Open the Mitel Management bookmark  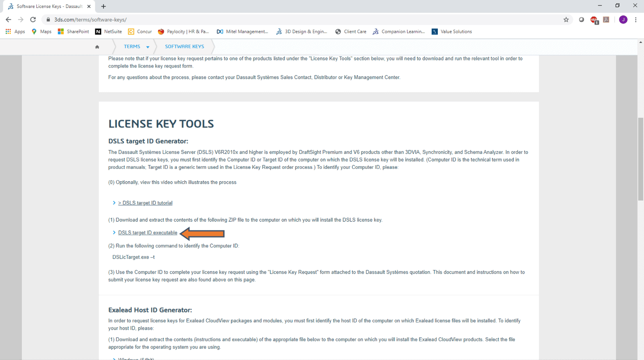pyautogui.click(x=243, y=32)
